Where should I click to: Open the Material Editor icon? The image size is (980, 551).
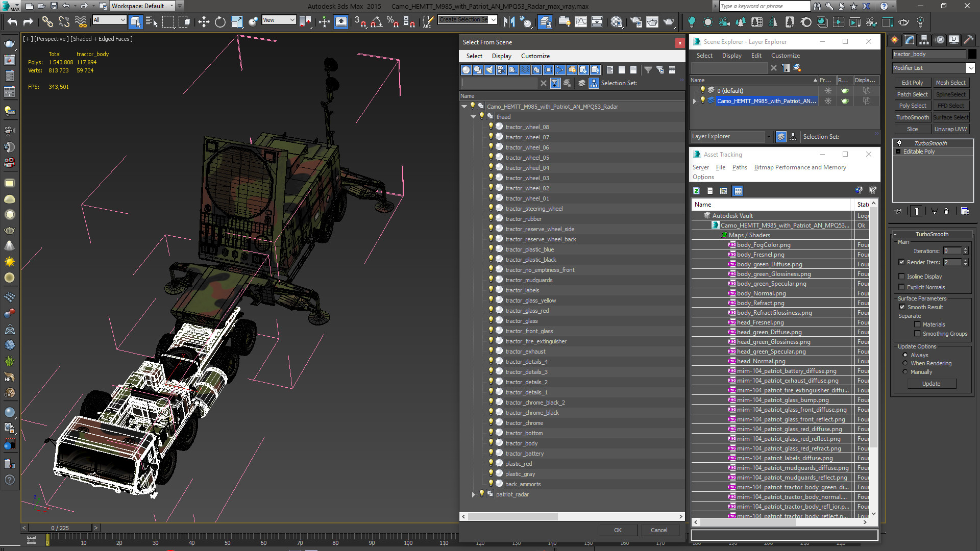pyautogui.click(x=617, y=21)
